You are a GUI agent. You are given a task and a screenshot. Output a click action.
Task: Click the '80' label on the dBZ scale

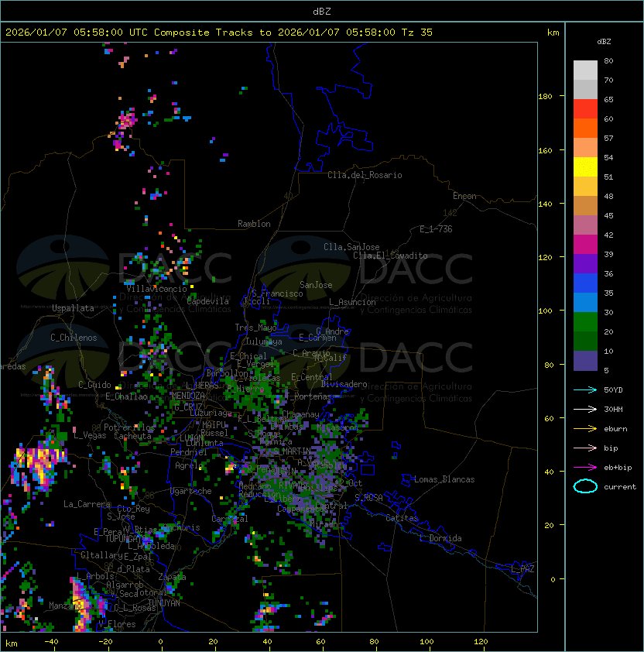pos(608,60)
